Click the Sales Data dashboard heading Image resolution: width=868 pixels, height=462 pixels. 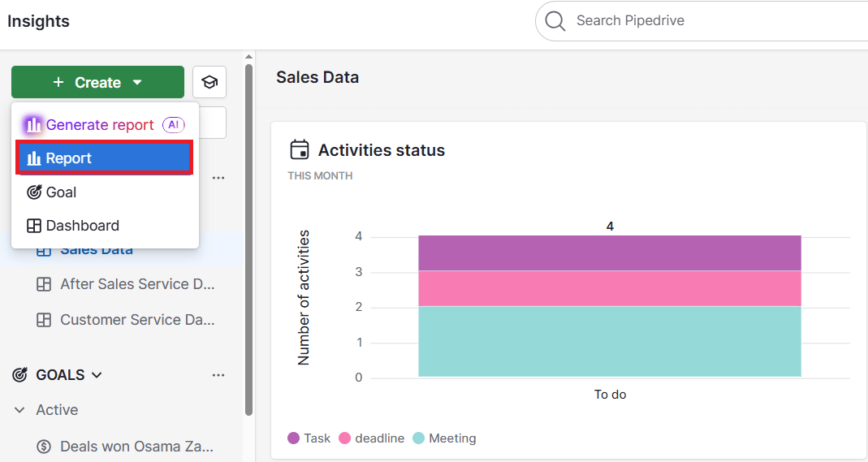point(317,77)
